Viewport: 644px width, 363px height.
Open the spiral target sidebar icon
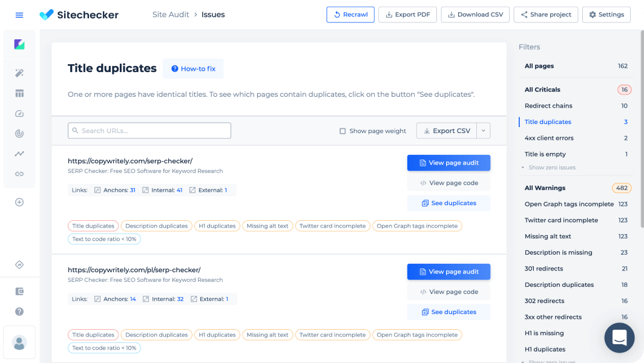19,134
